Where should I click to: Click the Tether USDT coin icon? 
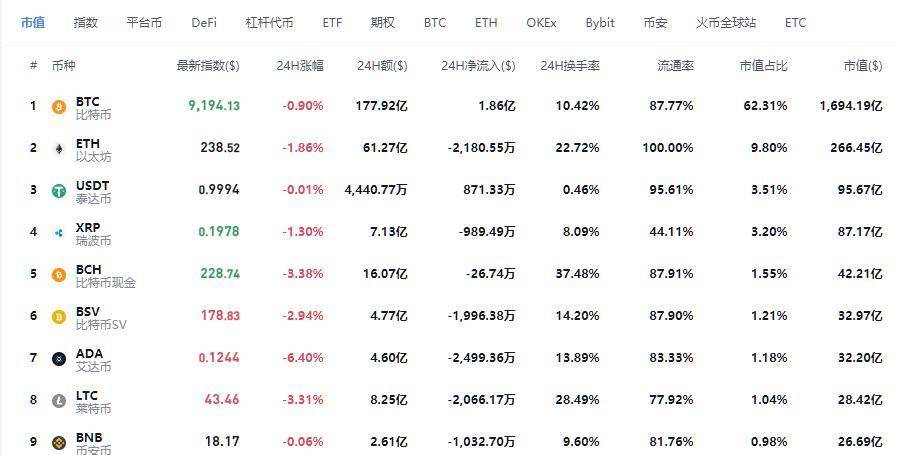pyautogui.click(x=59, y=190)
